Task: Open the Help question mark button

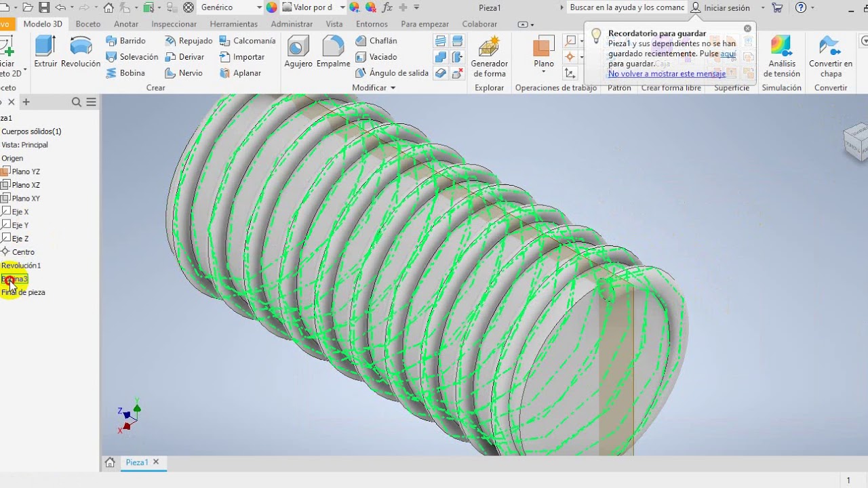Action: pos(801,7)
